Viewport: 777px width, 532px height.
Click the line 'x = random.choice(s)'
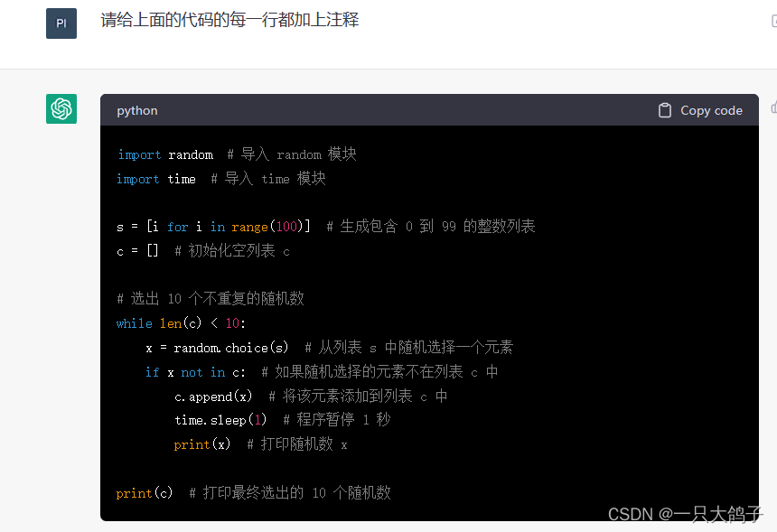[217, 348]
